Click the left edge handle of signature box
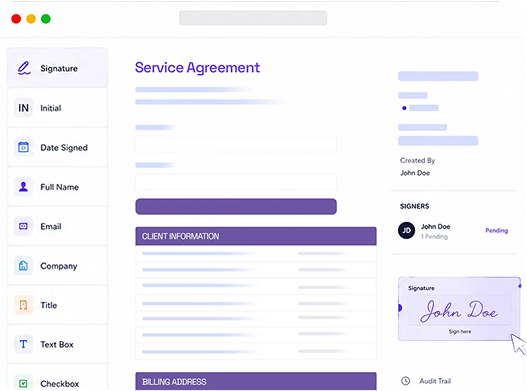This screenshot has width=527, height=391. 400,308
